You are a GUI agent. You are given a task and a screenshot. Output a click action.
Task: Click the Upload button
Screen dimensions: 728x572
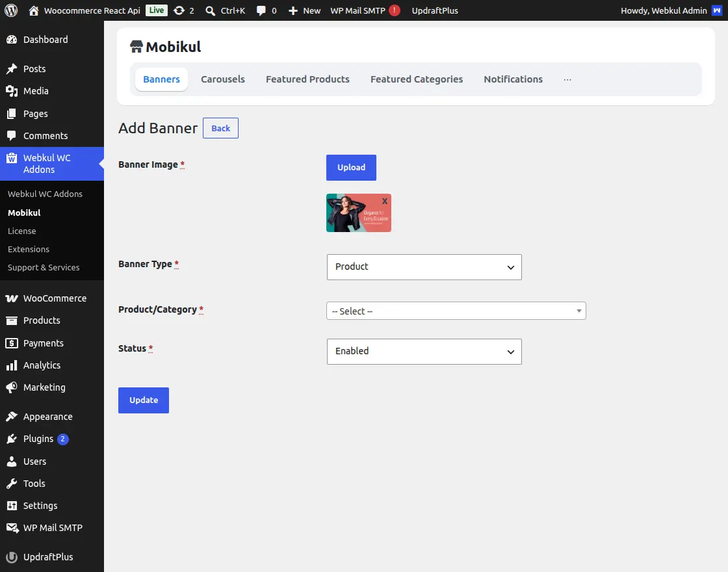click(351, 168)
